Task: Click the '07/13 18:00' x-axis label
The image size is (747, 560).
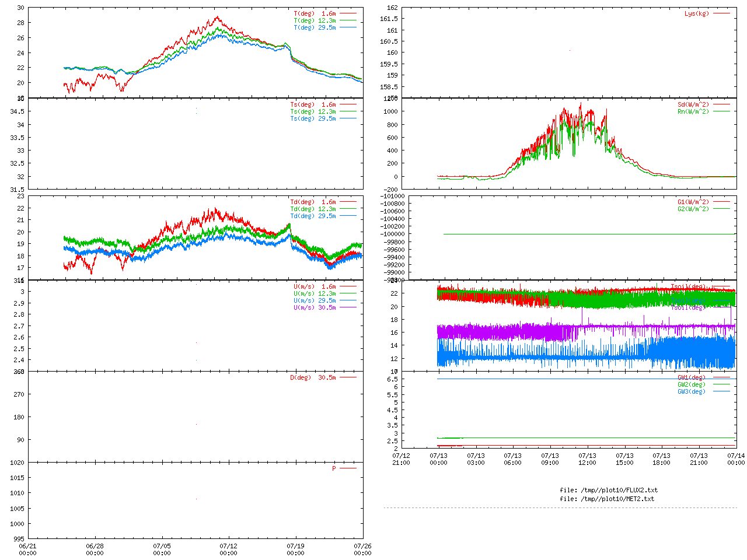Action: click(x=661, y=459)
